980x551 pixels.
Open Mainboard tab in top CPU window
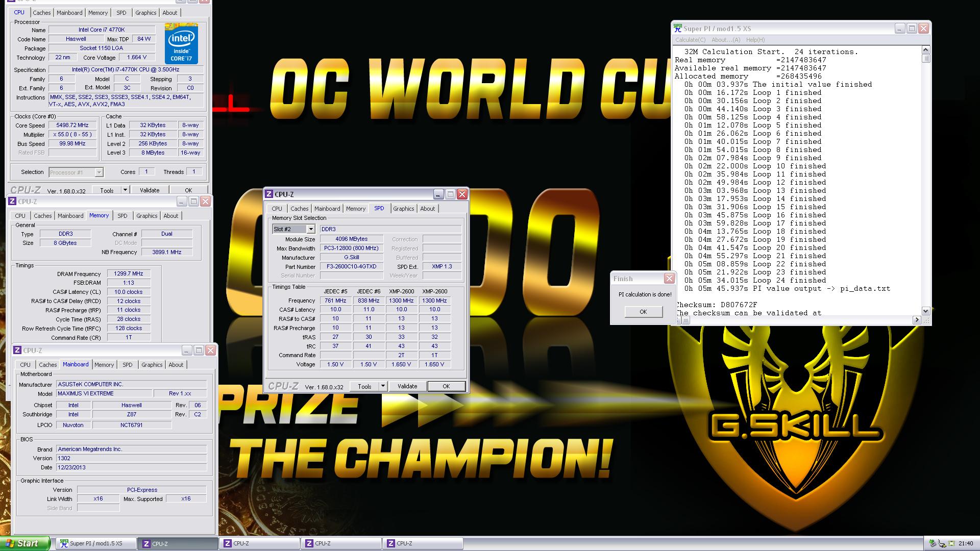[x=69, y=13]
